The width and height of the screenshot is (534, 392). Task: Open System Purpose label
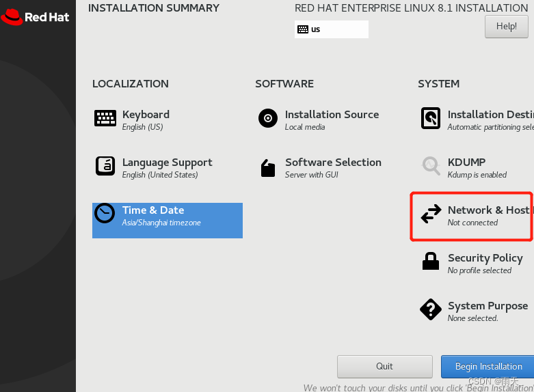click(x=488, y=306)
